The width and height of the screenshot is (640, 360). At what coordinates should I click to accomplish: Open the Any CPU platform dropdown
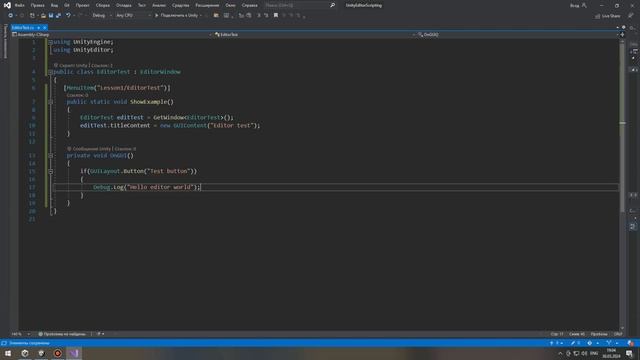pos(133,16)
